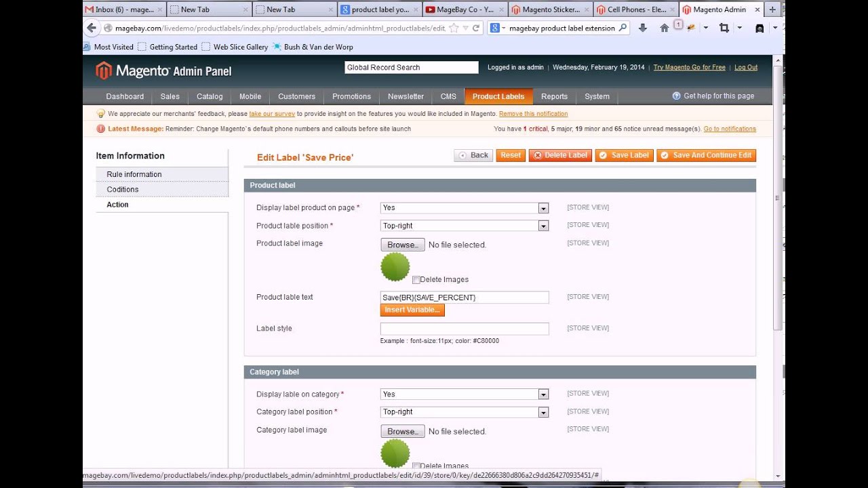Open the Dashboard menu
The height and width of the screenshot is (488, 868).
click(x=125, y=96)
